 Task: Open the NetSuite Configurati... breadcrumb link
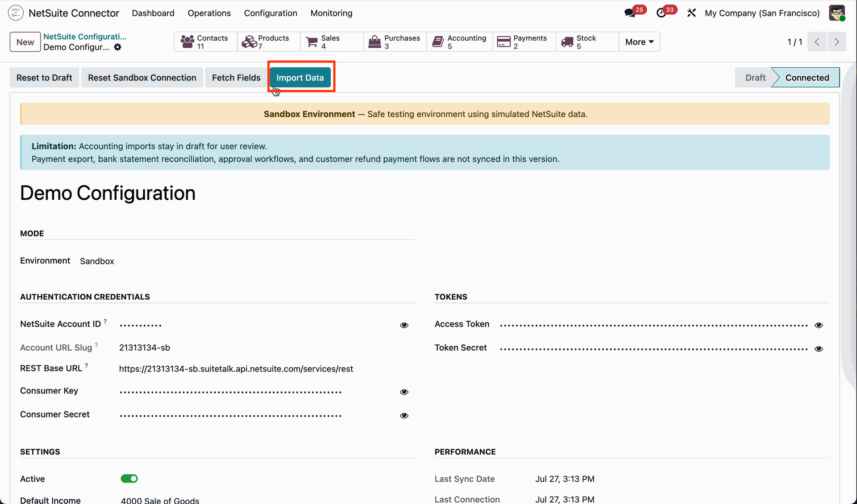85,37
